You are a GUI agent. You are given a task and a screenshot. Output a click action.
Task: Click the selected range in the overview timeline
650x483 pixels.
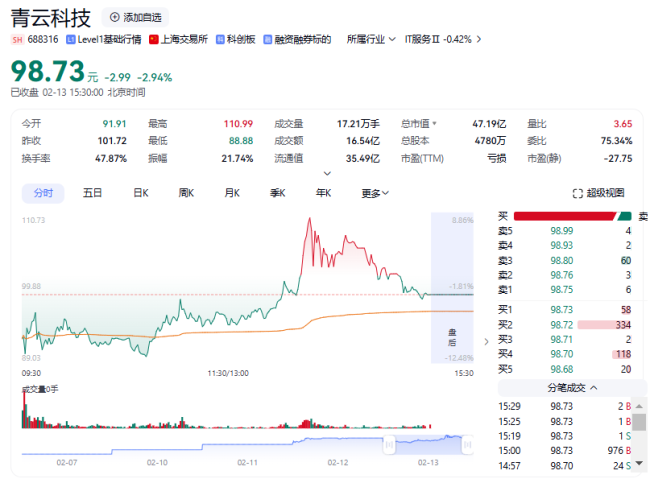[x=428, y=445]
